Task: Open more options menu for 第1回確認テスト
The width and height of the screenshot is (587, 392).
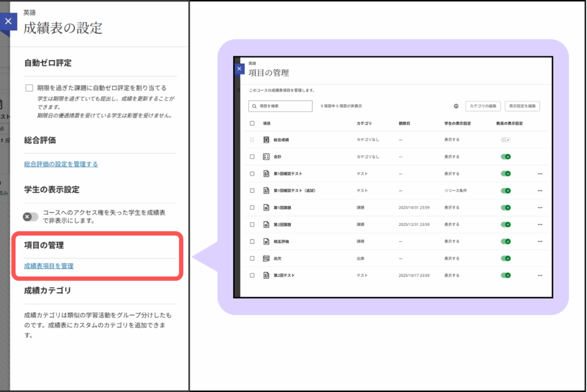Action: pos(540,174)
